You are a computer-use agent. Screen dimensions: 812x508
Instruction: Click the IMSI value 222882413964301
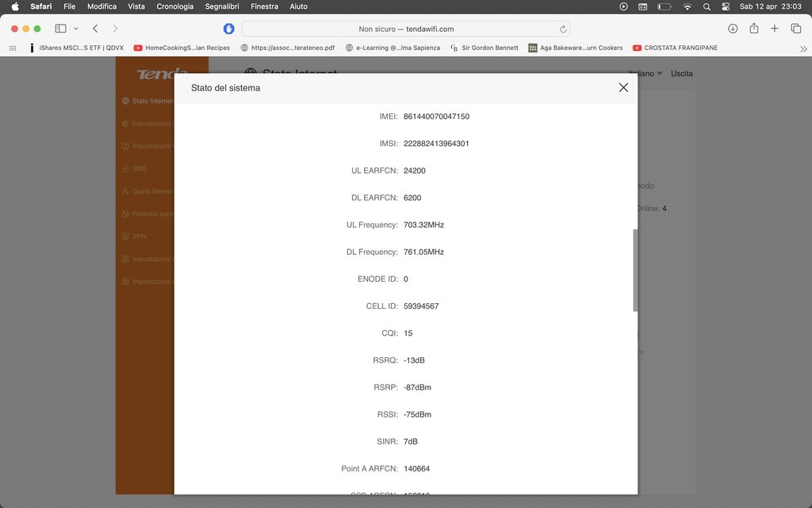tap(436, 144)
